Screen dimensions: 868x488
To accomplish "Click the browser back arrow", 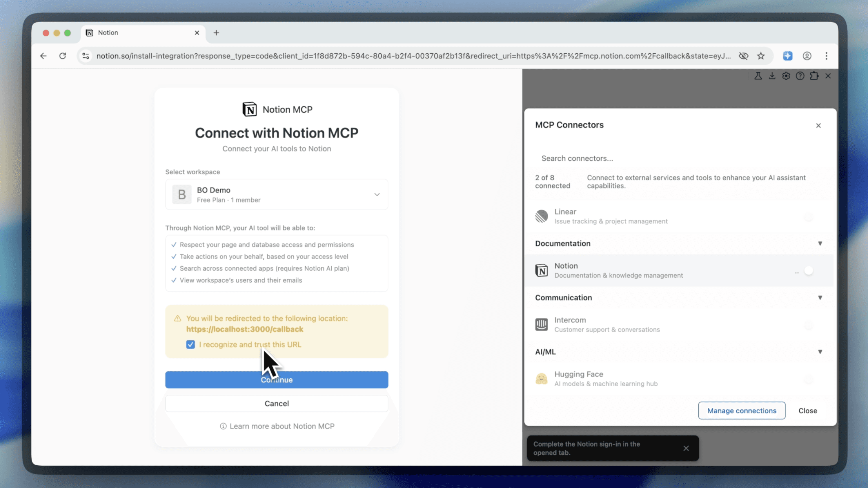I will point(43,56).
